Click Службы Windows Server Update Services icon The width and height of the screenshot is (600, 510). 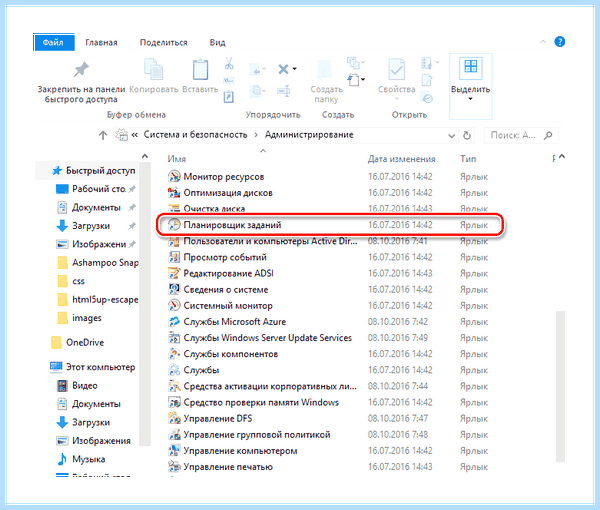[x=174, y=338]
